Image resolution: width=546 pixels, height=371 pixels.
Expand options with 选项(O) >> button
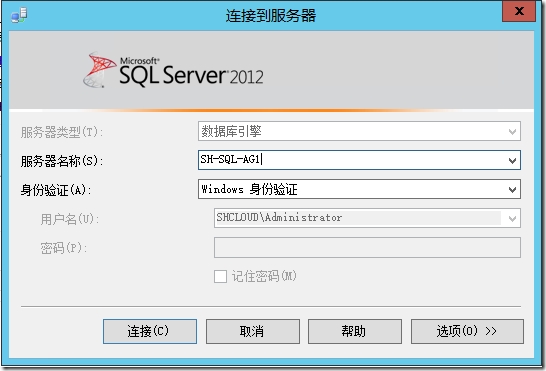467,331
